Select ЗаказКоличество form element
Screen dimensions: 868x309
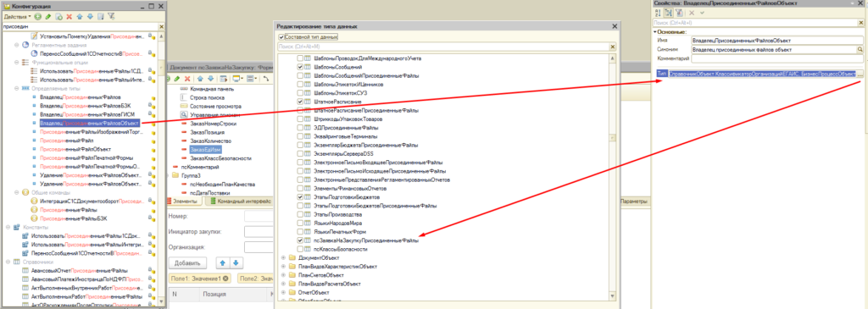coord(211,141)
